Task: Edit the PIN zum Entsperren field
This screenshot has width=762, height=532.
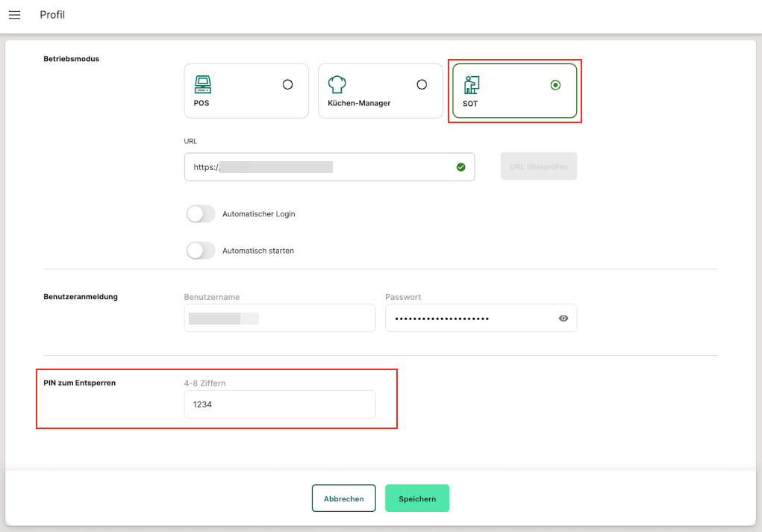Action: pyautogui.click(x=279, y=404)
